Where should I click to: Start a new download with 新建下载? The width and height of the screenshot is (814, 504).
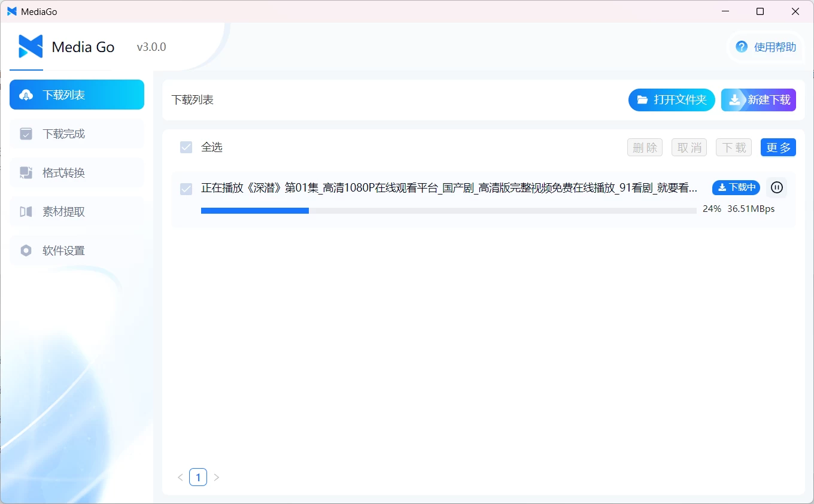click(758, 99)
